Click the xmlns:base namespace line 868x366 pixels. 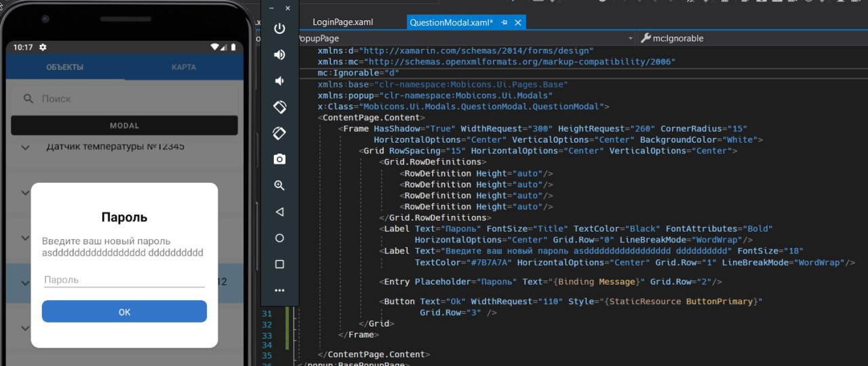442,84
